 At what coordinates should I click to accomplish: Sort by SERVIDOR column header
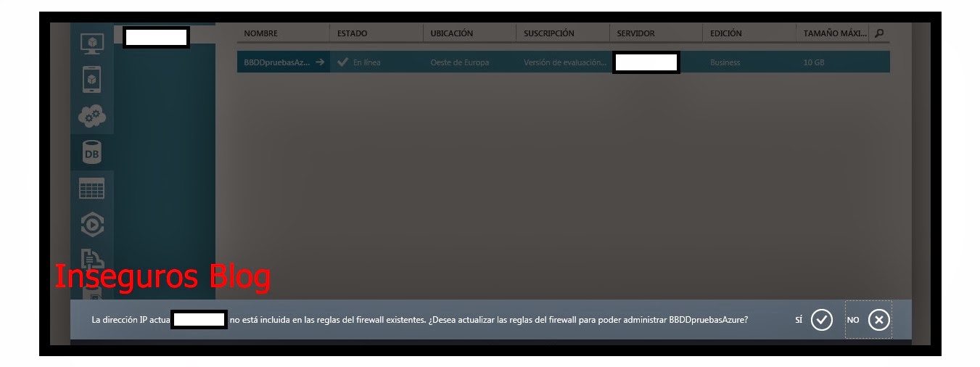pyautogui.click(x=635, y=33)
